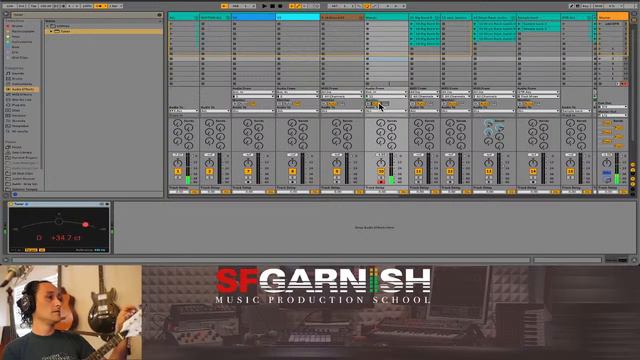This screenshot has height=360, width=640.
Task: Toggle track activator button numbered 1
Action: click(x=178, y=172)
